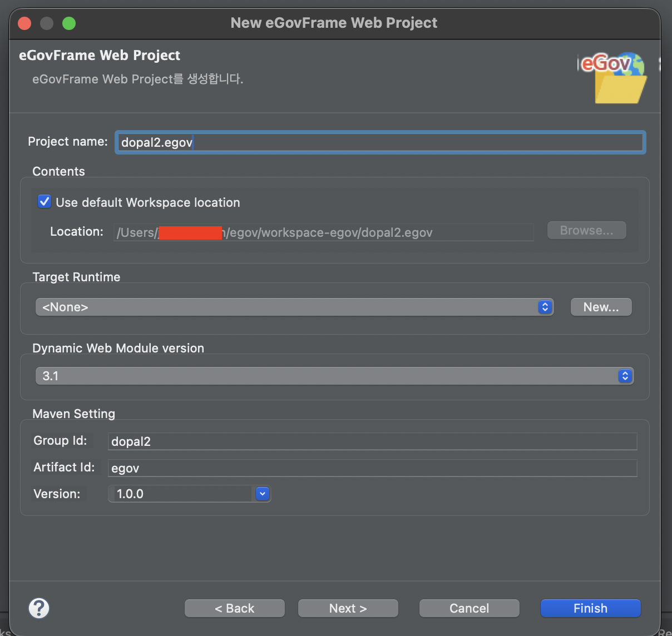Image resolution: width=672 pixels, height=636 pixels.
Task: Click the gray minimize window button
Action: click(47, 23)
